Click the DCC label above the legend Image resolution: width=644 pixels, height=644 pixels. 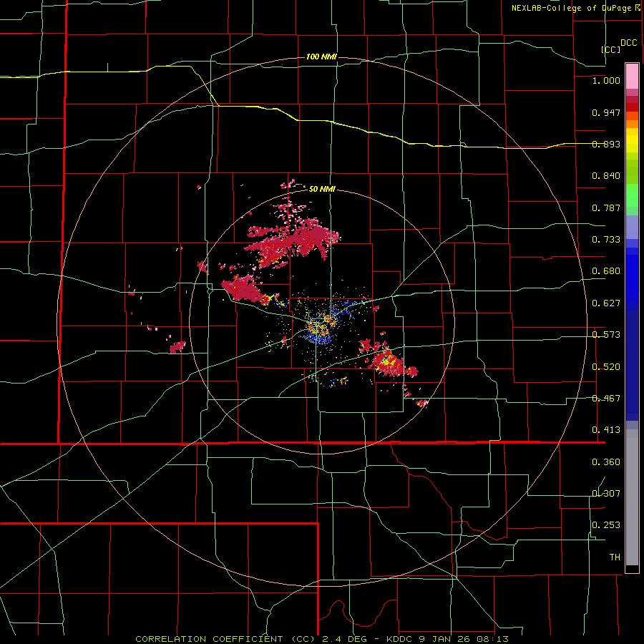click(x=629, y=43)
